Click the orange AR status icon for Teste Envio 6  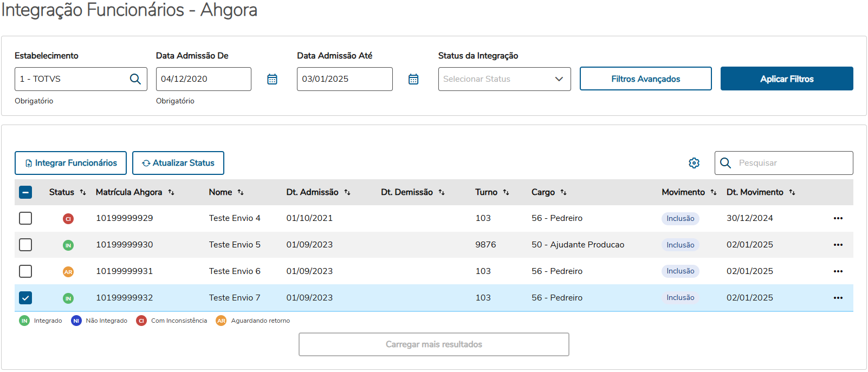tap(68, 272)
